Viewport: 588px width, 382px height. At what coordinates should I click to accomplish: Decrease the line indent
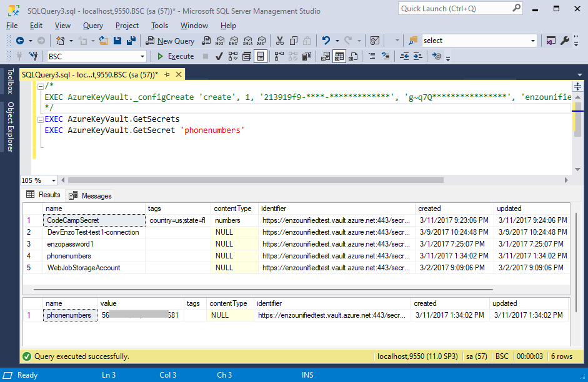404,57
